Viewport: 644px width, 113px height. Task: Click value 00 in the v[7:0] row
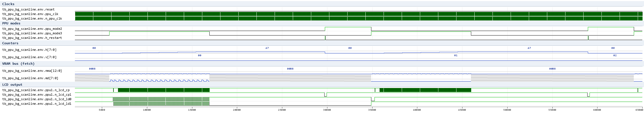click(x=200, y=55)
